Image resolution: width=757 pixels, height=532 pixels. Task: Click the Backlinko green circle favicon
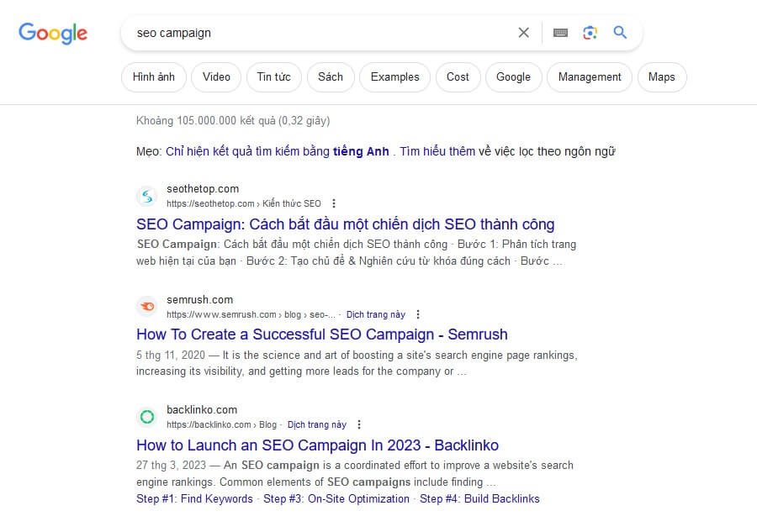147,416
